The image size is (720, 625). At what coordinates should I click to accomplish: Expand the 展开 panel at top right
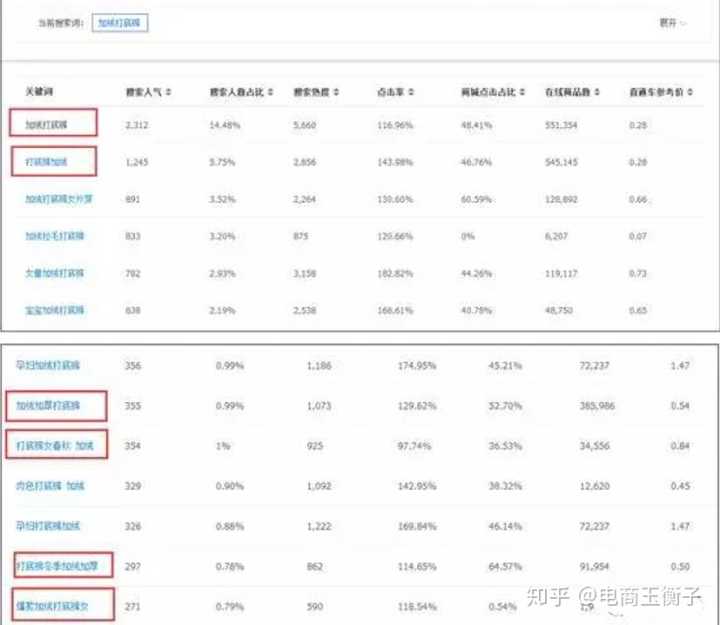[671, 21]
